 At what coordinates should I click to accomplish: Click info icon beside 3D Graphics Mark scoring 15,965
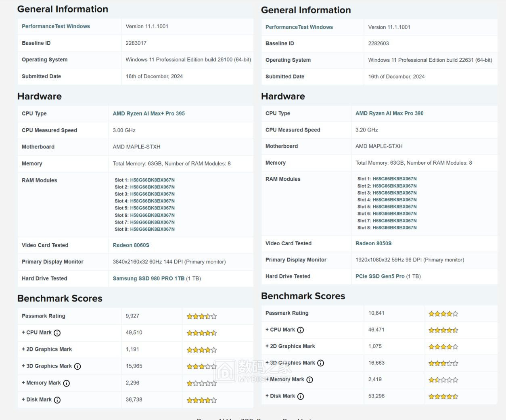(77, 366)
